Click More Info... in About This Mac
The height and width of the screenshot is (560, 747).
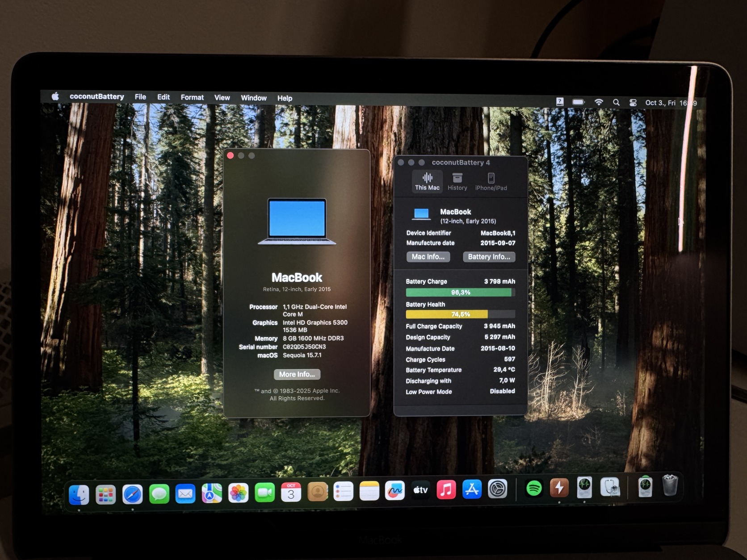click(x=297, y=374)
